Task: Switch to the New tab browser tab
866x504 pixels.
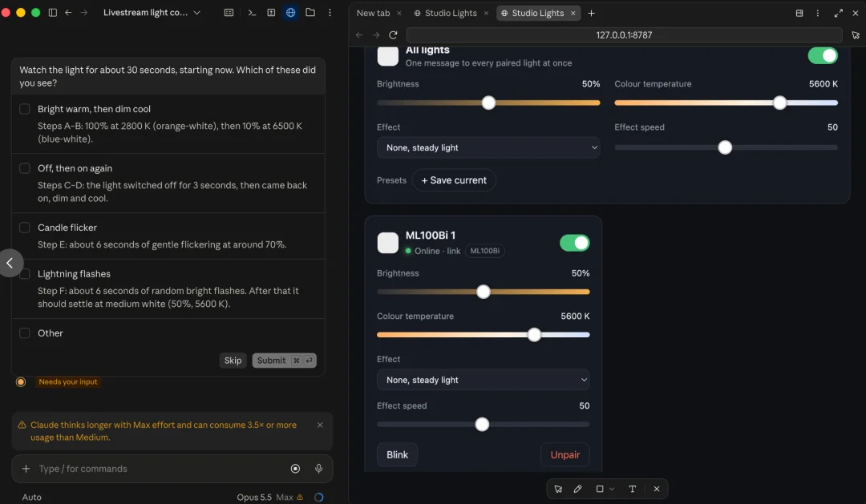Action: pyautogui.click(x=374, y=13)
